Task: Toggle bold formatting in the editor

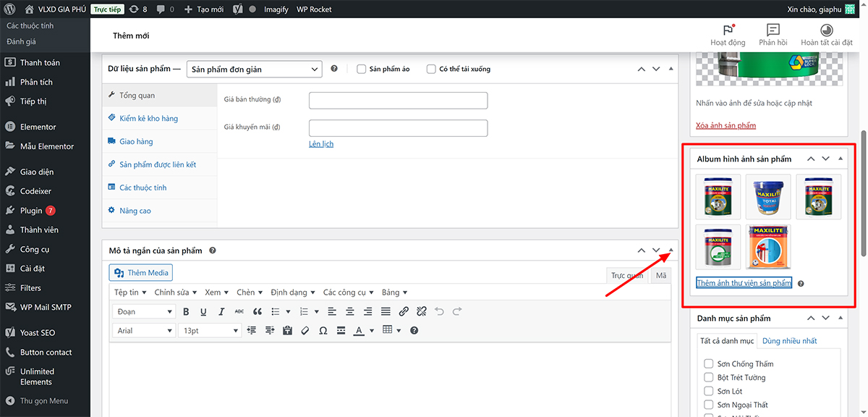Action: click(x=186, y=312)
